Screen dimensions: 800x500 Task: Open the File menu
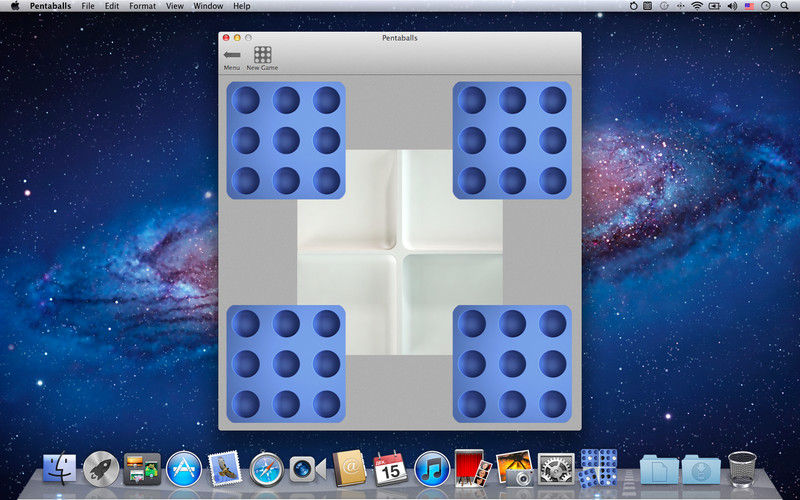(88, 6)
